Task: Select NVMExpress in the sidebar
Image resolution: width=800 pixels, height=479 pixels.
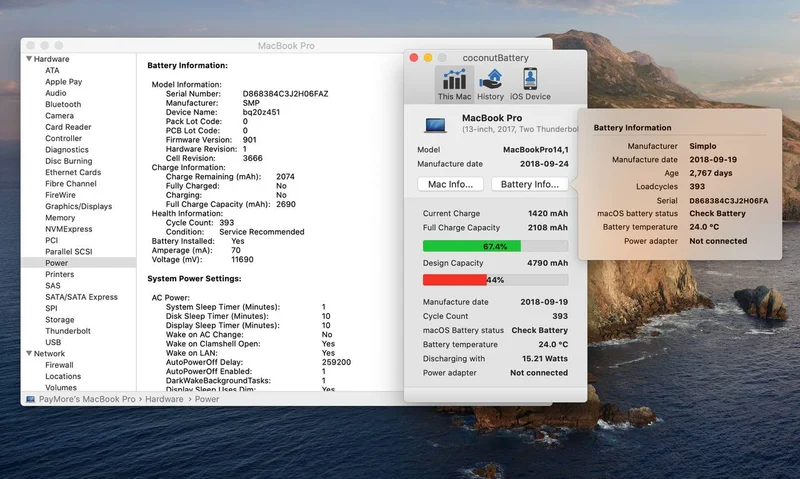Action: pyautogui.click(x=68, y=229)
